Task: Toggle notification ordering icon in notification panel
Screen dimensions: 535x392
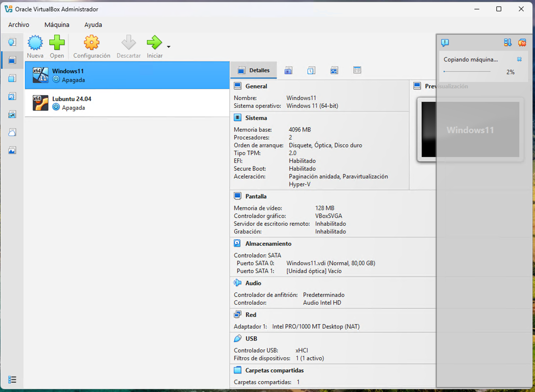Action: [x=507, y=42]
